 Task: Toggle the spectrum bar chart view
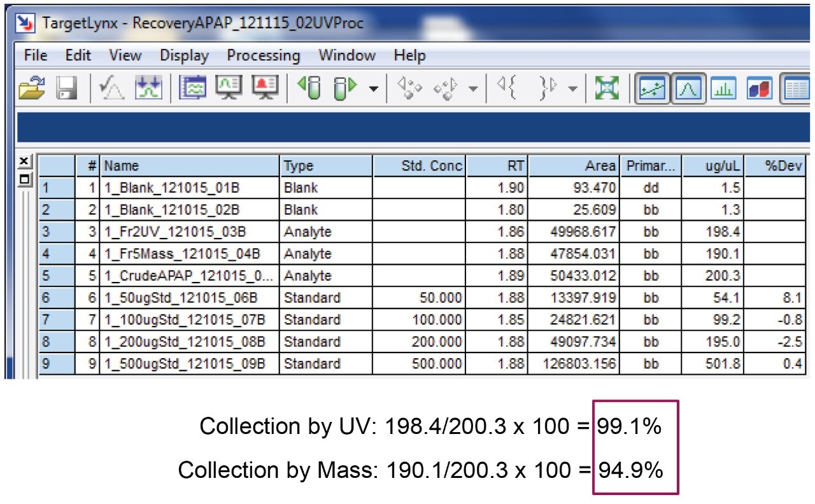point(723,88)
